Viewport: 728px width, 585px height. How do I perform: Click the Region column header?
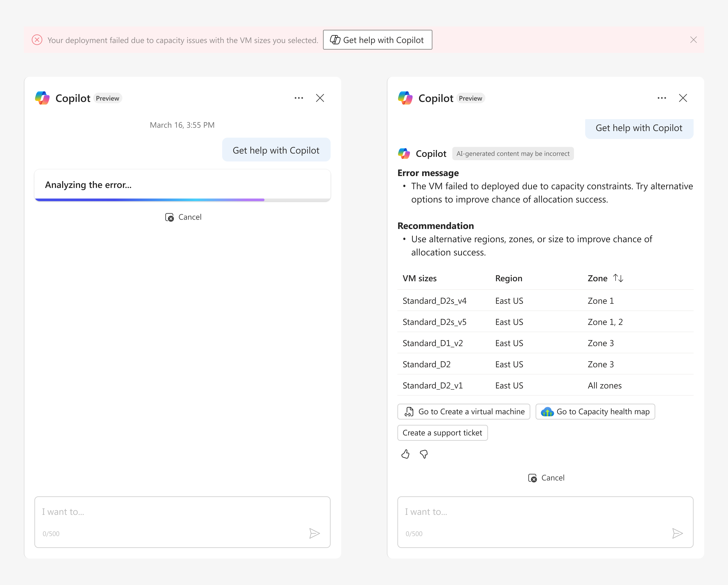point(509,278)
